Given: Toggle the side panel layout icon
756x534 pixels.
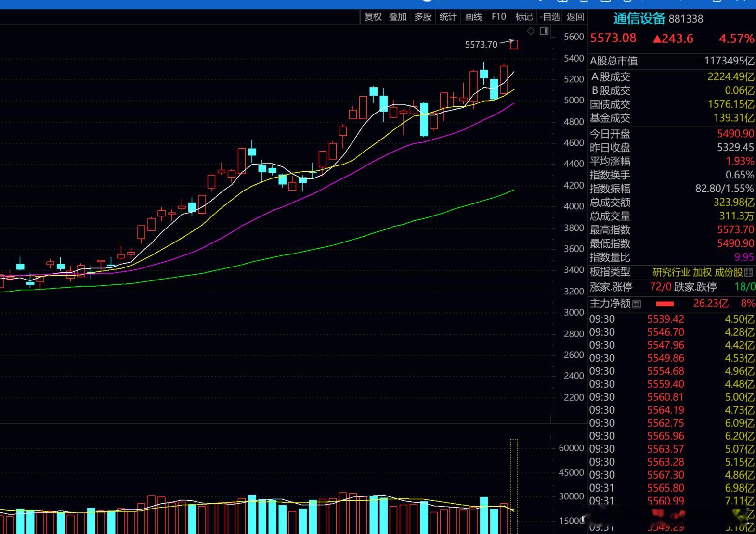Looking at the screenshot, I should click(544, 31).
